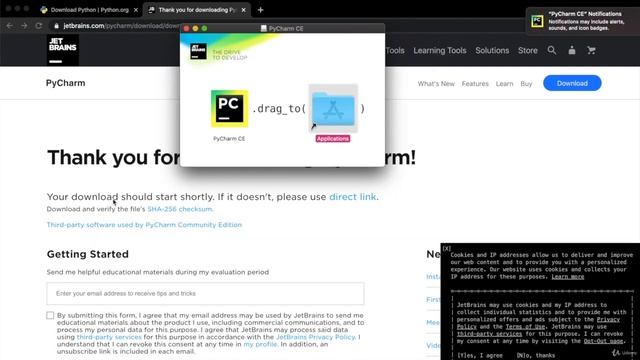Viewport: 640px width, 360px height.
Task: Select the Thank you for downloading tab
Action: (x=196, y=10)
